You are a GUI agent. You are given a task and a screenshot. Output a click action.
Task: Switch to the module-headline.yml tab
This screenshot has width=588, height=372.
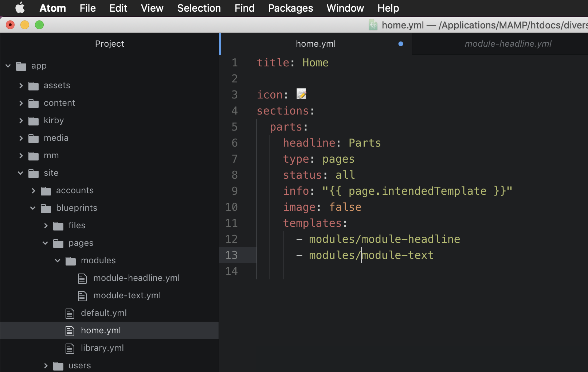coord(508,44)
